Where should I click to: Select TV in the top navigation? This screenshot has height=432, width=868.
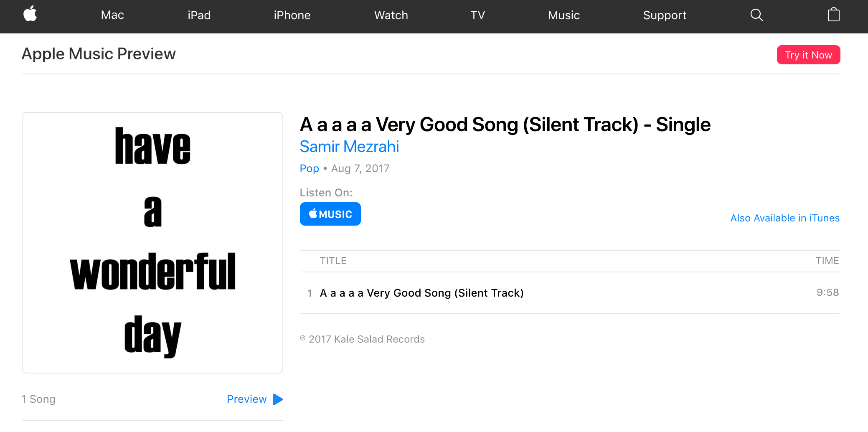tap(477, 15)
